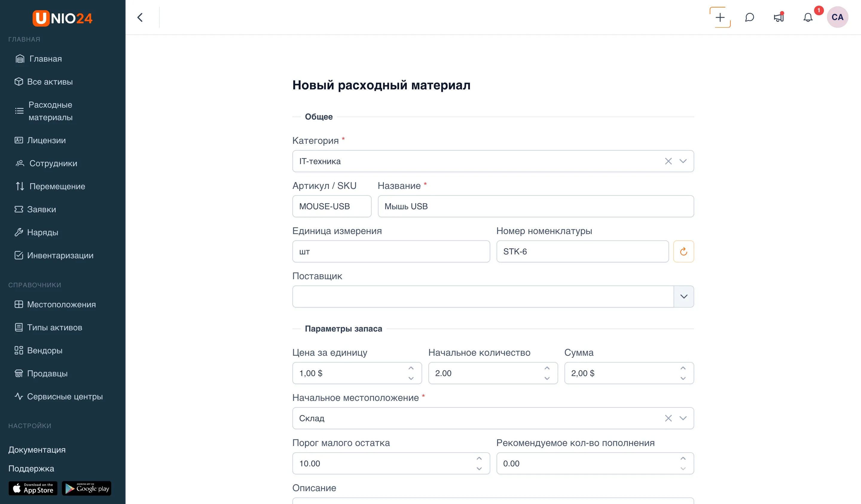The height and width of the screenshot is (504, 861).
Task: Click the 'Общее' section title
Action: 319,117
